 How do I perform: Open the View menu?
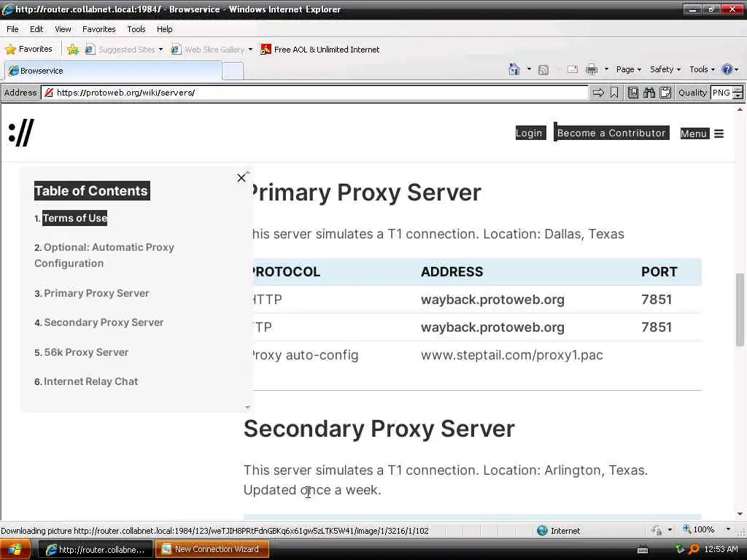point(63,29)
